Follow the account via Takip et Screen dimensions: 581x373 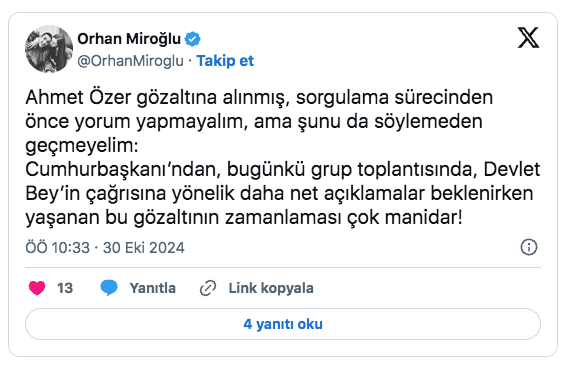pyautogui.click(x=225, y=61)
